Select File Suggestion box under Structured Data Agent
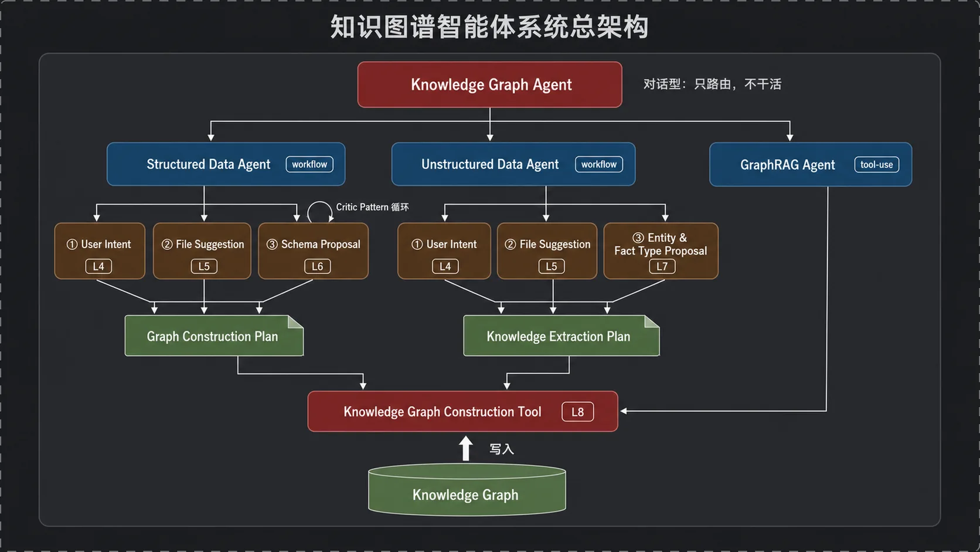Screen dimensions: 980x552 [202, 251]
